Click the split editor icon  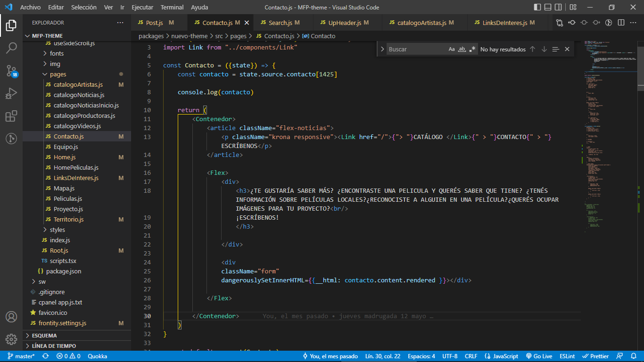coord(621,23)
